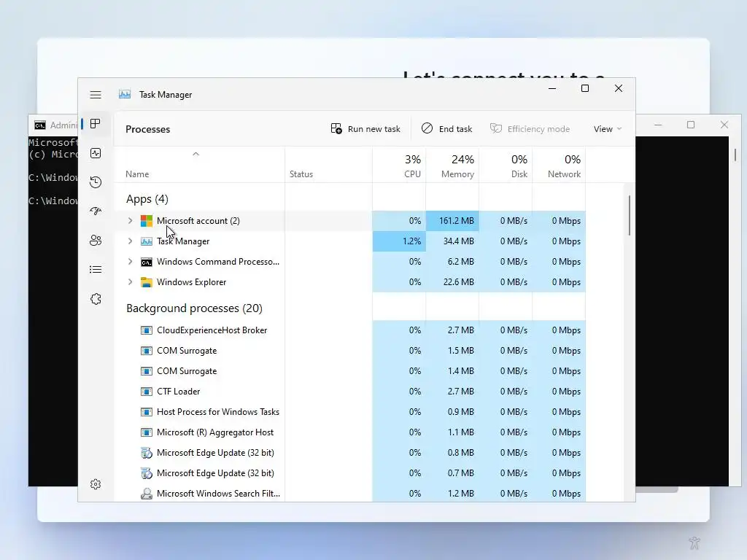Open the View dropdown menu
Image resolution: width=747 pixels, height=560 pixels.
point(608,129)
